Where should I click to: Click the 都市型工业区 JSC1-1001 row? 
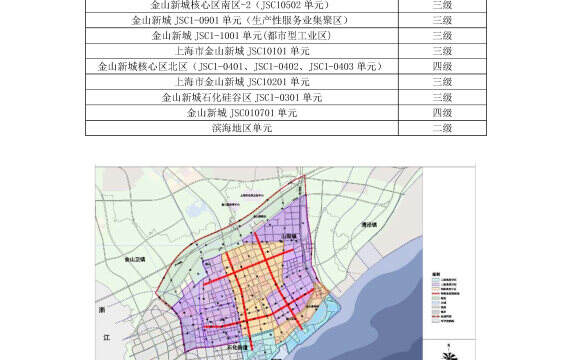[x=286, y=36]
